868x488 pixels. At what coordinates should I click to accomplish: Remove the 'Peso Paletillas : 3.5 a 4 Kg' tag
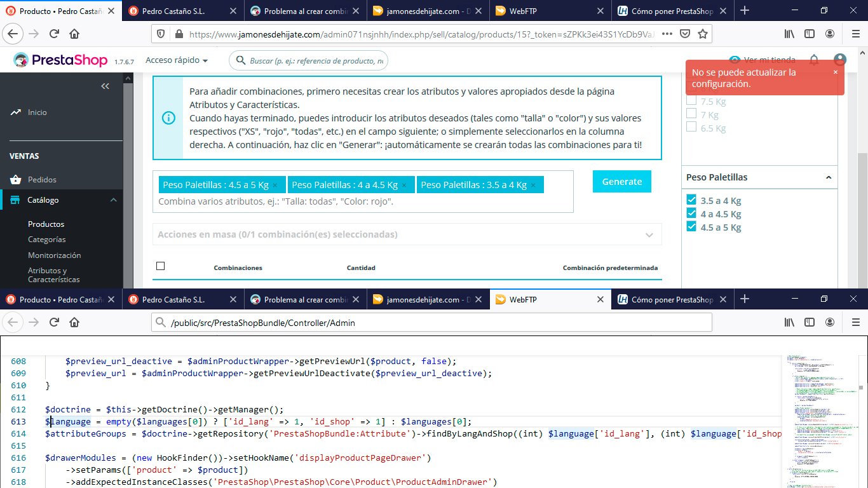click(x=533, y=185)
